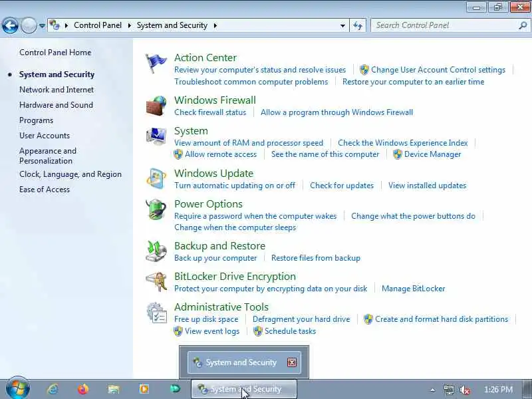Open Windows Explorer folder icon in taskbar
This screenshot has height=399, width=532.
113,389
